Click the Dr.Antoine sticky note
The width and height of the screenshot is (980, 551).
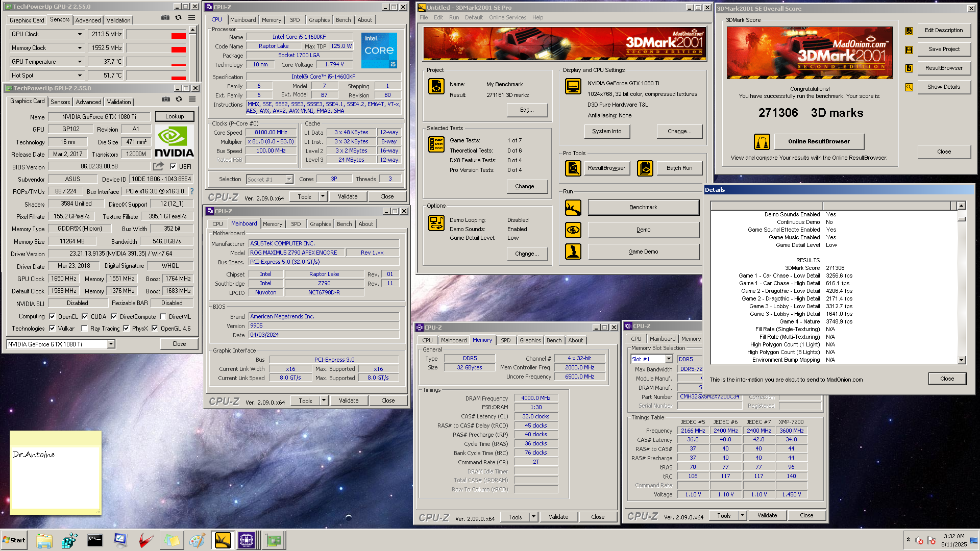[56, 472]
